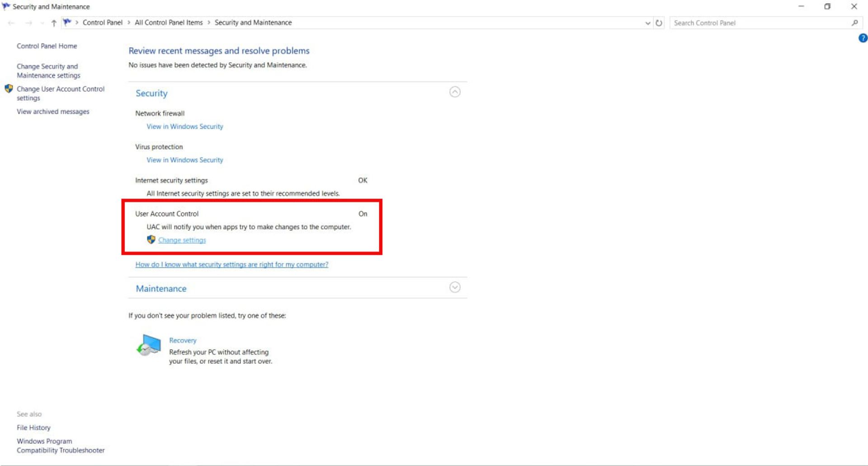The width and height of the screenshot is (868, 466).
Task: Click the Security section heading
Action: pyautogui.click(x=151, y=93)
